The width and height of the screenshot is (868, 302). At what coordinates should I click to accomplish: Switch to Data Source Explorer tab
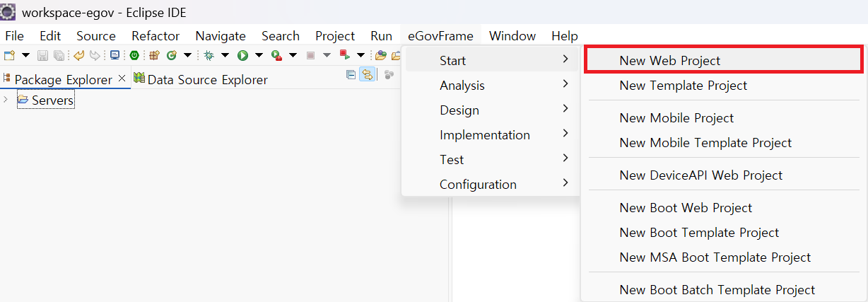207,80
